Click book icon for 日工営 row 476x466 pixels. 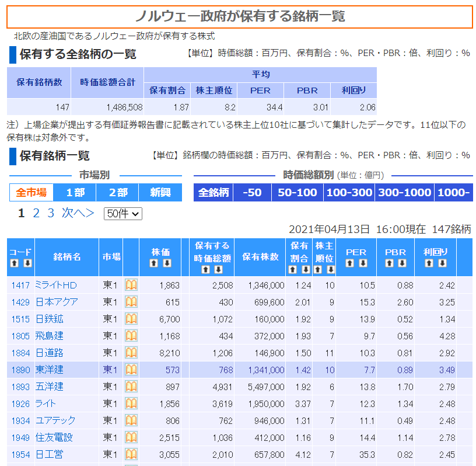coord(131,454)
